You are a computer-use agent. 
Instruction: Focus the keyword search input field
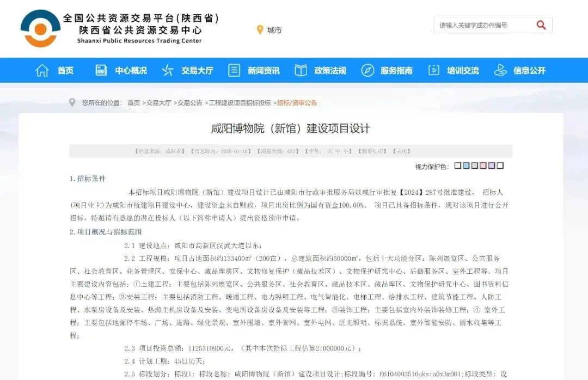[484, 25]
